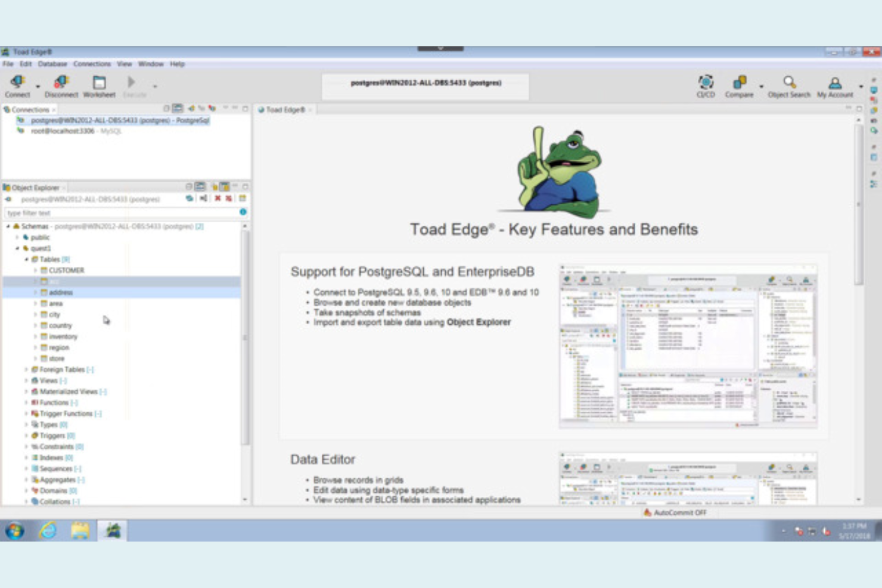
Task: Open the Help menu
Action: [x=177, y=64]
